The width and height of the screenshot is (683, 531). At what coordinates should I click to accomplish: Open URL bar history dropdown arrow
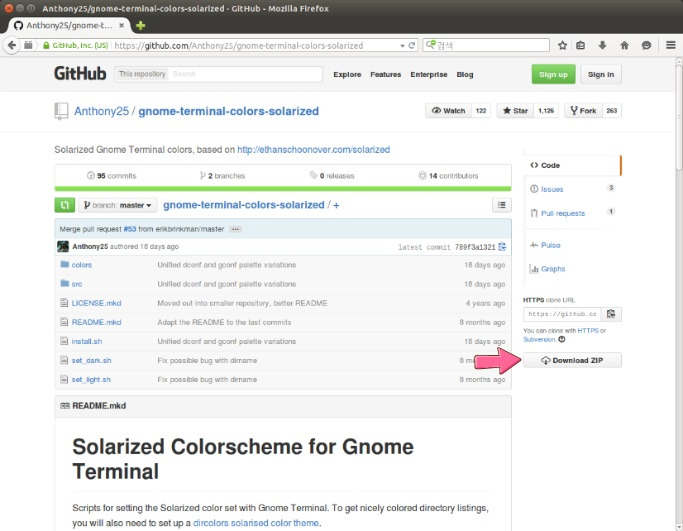click(x=402, y=46)
